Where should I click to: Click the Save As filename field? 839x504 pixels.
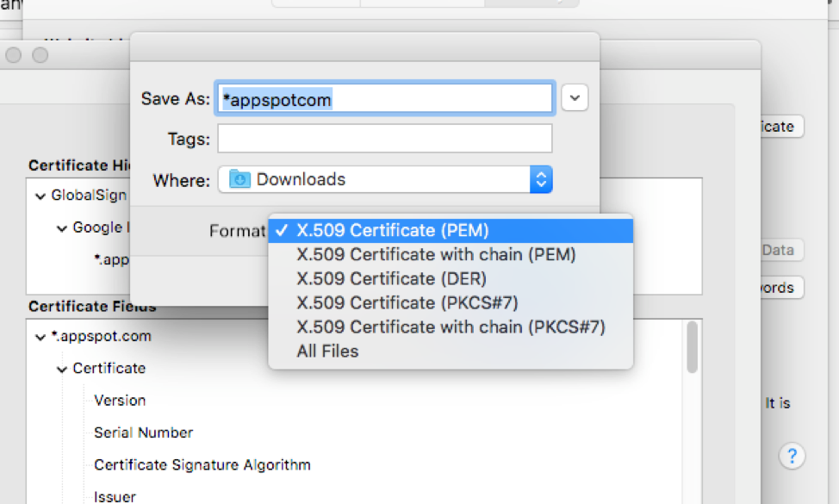(384, 99)
